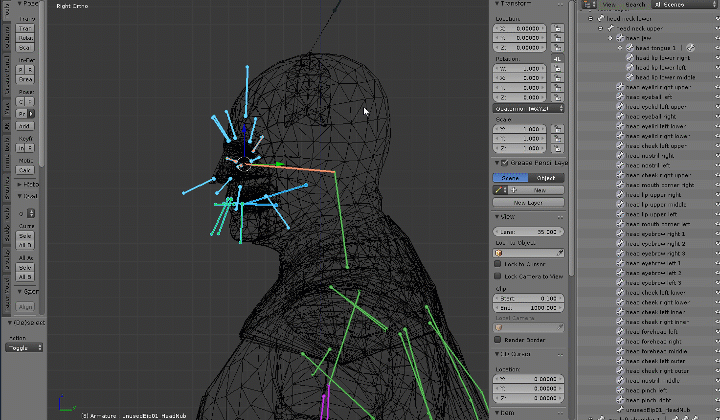This screenshot has width=720, height=420.
Task: Select the Object grease pencil source button
Action: pyautogui.click(x=545, y=177)
